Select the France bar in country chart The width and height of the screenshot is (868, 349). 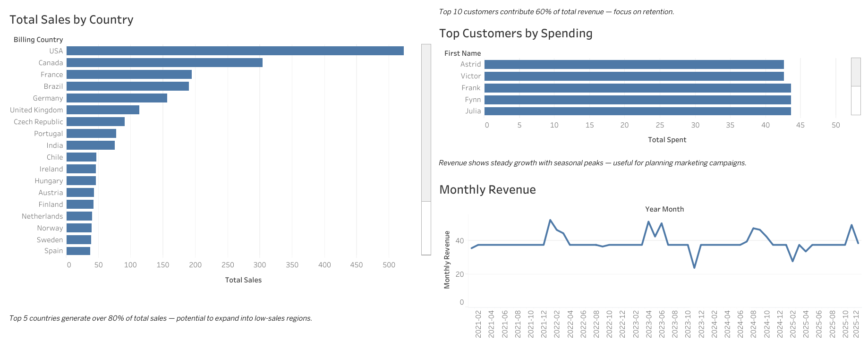click(129, 75)
